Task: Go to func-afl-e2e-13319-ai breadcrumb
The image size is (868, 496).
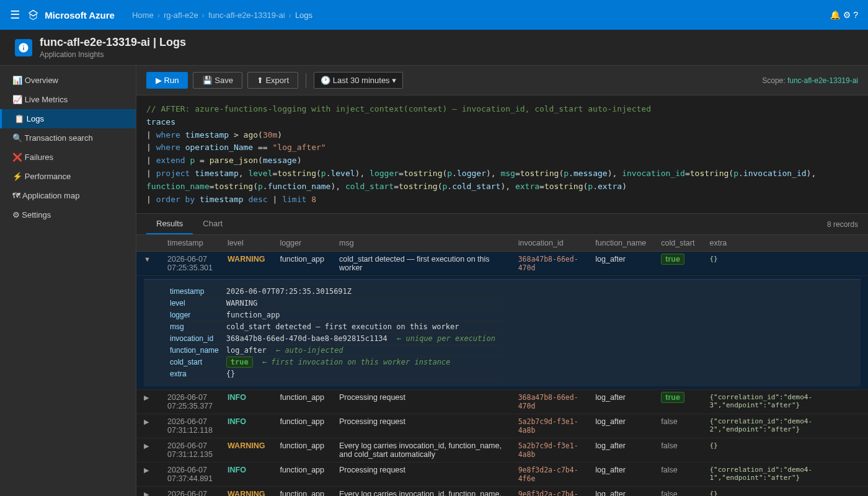Action: 247,15
